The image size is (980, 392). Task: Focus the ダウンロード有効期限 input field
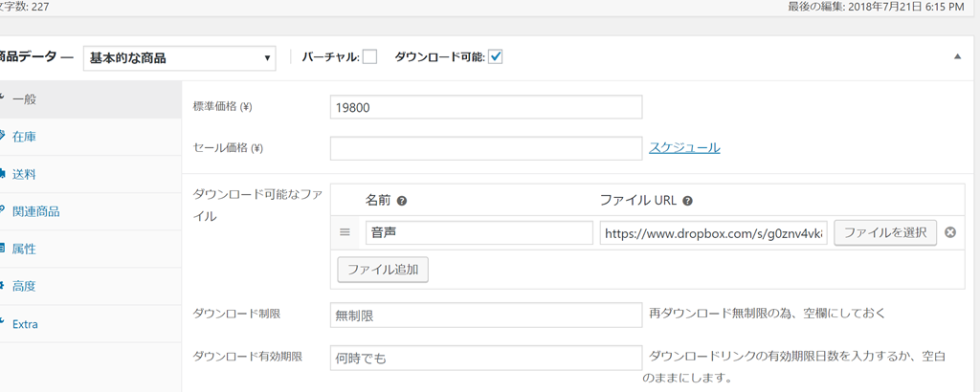(485, 358)
